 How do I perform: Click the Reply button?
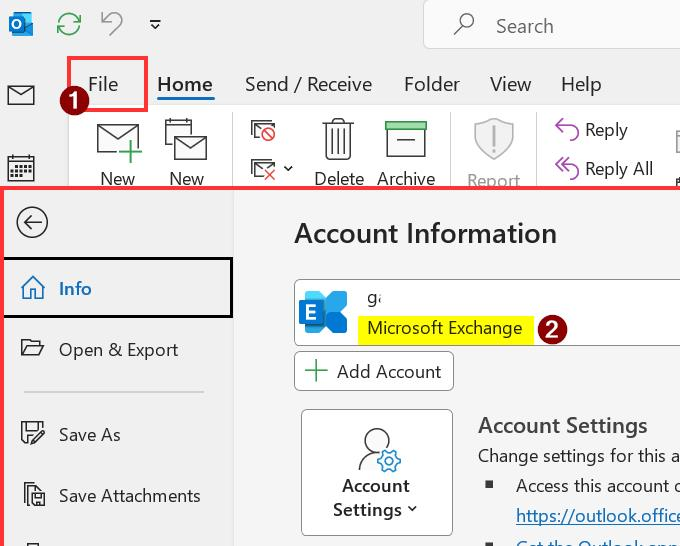point(592,130)
